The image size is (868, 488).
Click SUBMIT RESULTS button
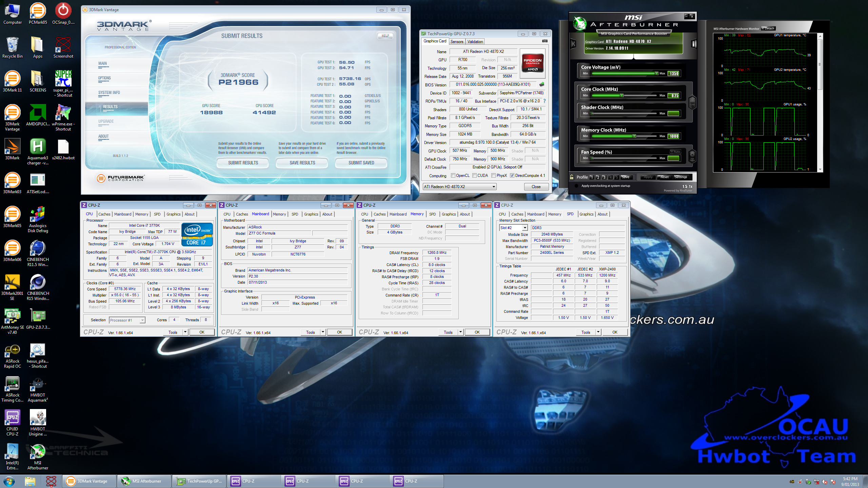tap(243, 163)
